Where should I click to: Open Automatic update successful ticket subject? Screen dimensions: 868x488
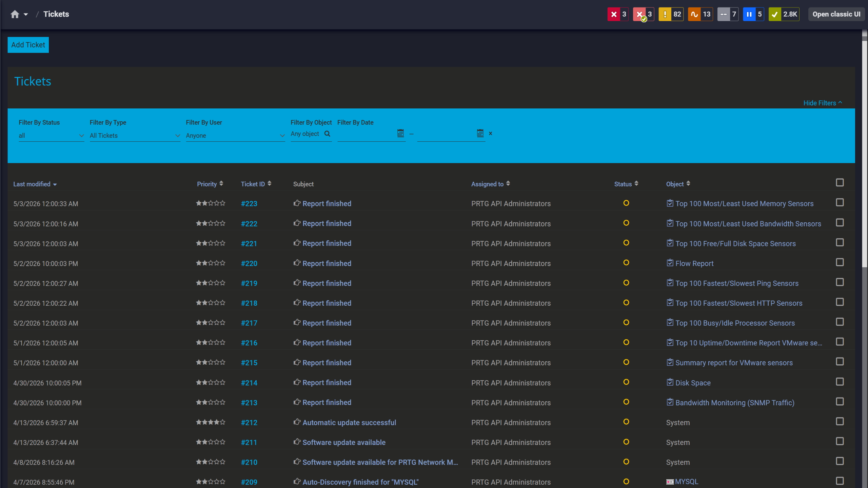349,423
